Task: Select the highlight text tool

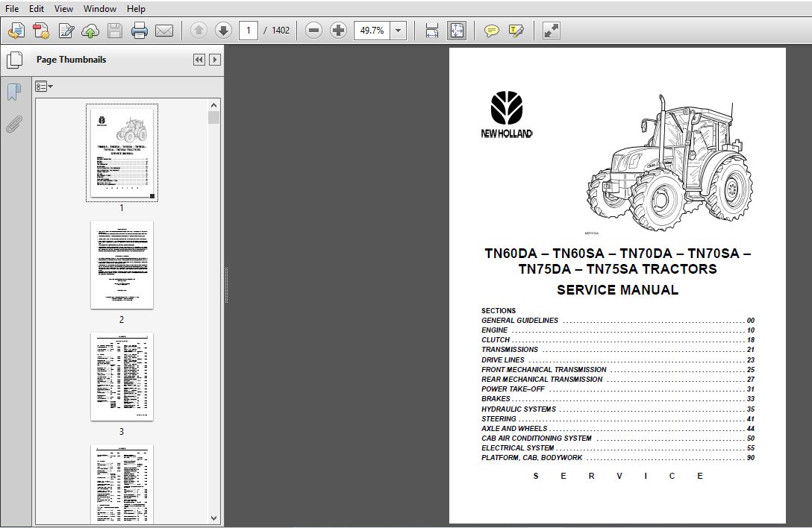Action: [516, 31]
